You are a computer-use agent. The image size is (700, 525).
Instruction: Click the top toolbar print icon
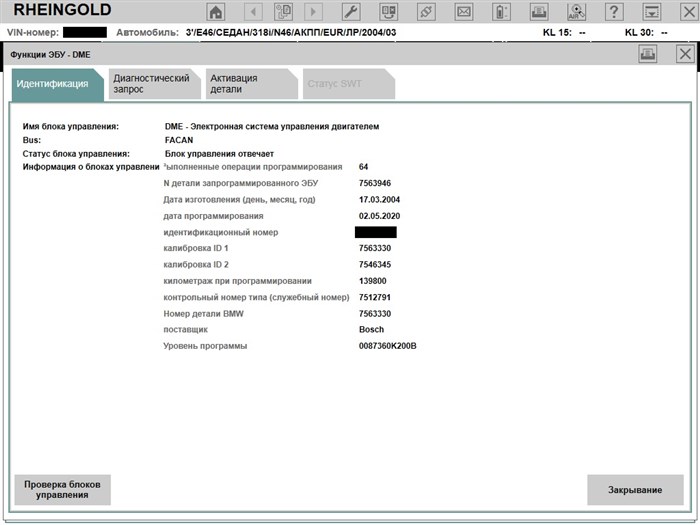539,12
